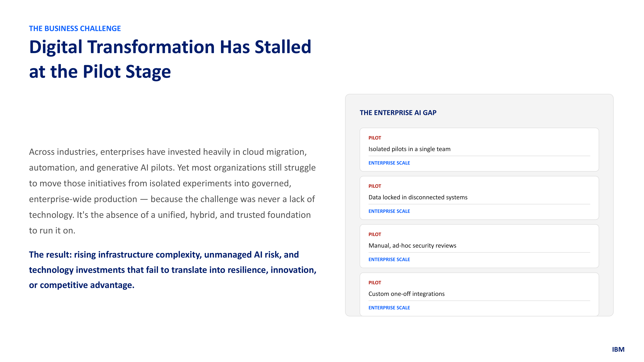This screenshot has width=644, height=362.
Task: Select the 'Digital Transformation Has Stalled' title line
Action: click(170, 47)
